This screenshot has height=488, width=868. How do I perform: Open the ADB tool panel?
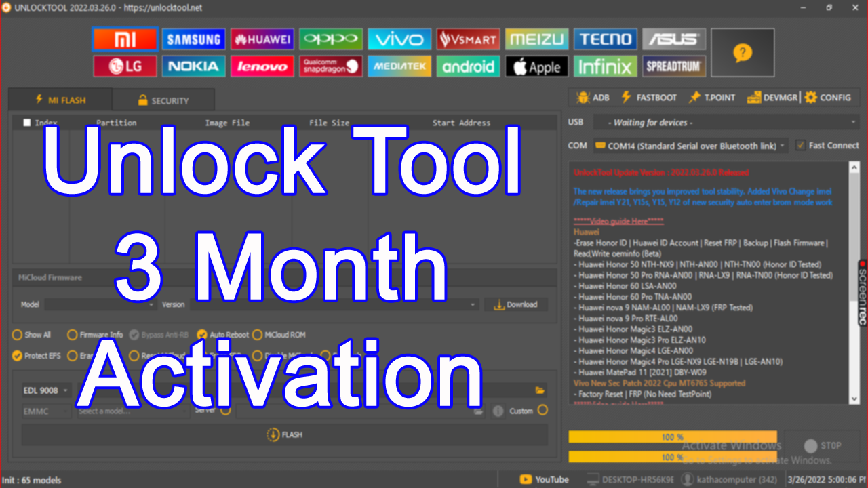pos(592,97)
